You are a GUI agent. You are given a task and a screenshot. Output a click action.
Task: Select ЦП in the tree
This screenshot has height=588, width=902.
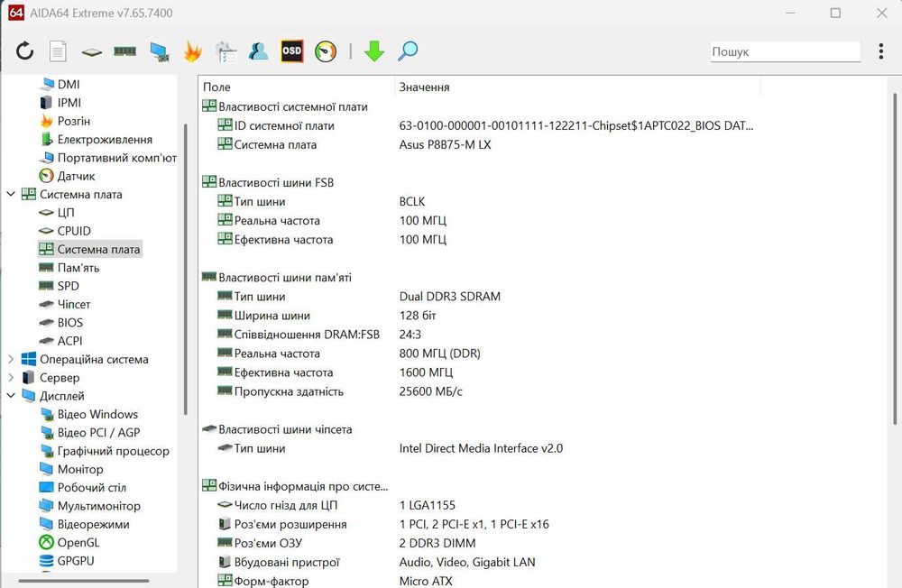[56, 212]
